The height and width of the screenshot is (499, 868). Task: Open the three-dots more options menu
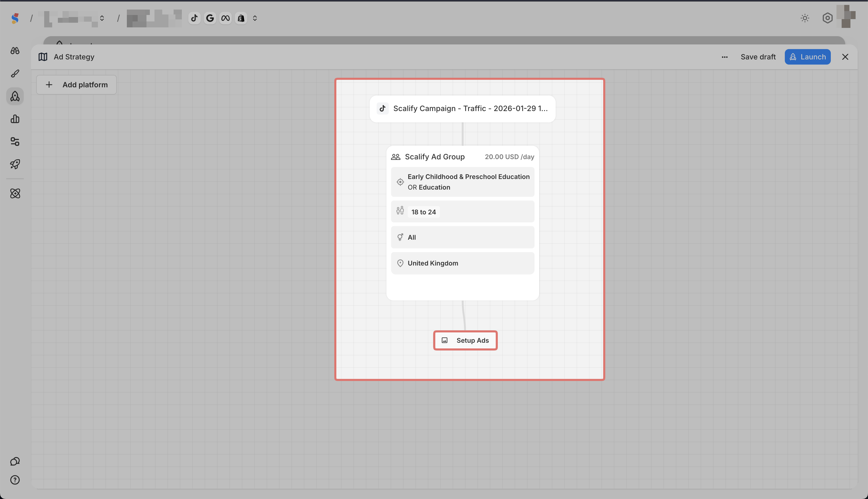pos(724,57)
